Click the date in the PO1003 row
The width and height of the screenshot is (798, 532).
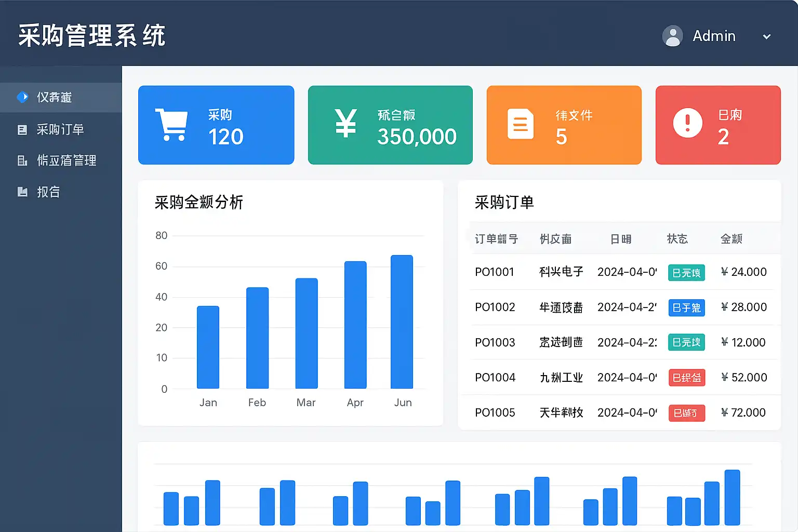(x=627, y=342)
